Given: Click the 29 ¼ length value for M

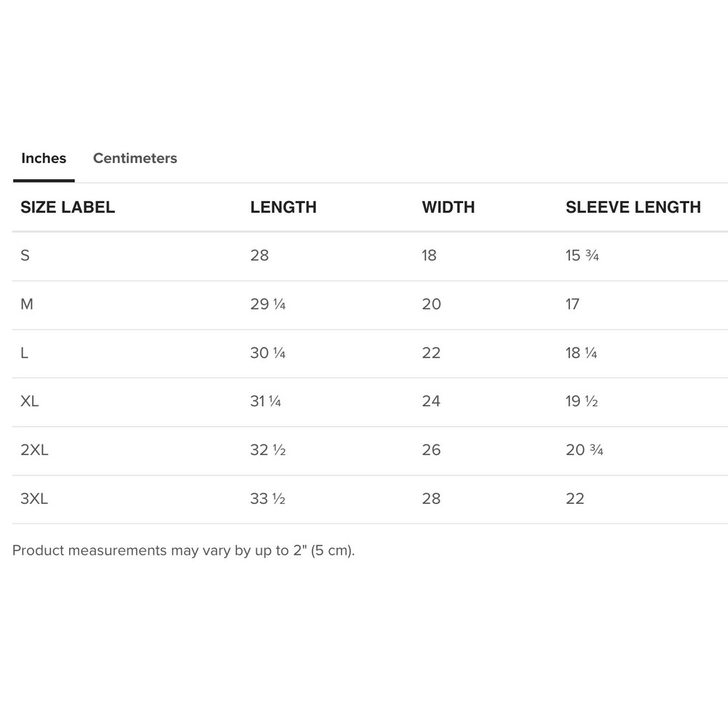Looking at the screenshot, I should pos(267,304).
